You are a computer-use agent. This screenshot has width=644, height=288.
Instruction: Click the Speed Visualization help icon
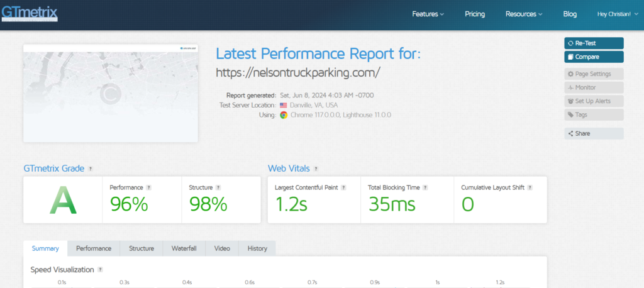point(100,270)
